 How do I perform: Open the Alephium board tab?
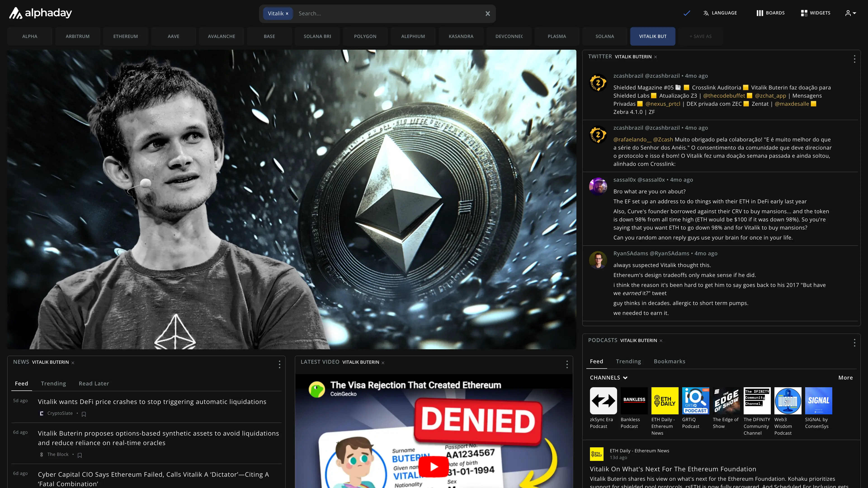click(413, 36)
